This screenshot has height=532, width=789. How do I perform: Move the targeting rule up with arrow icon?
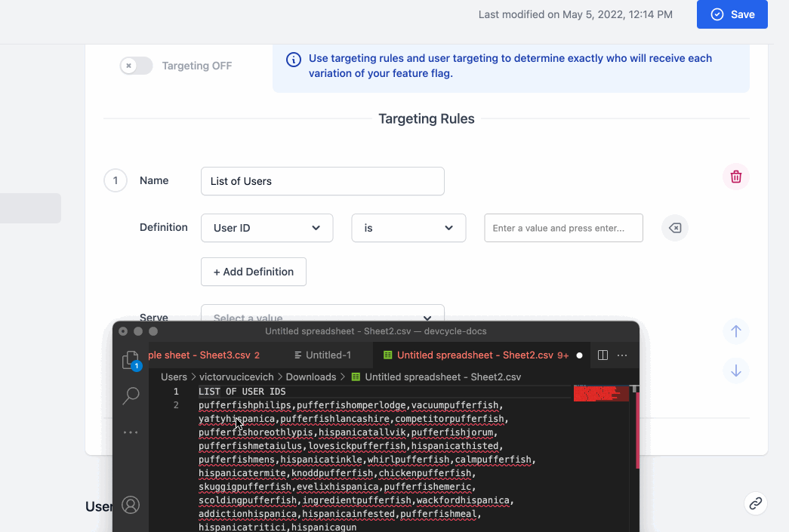[x=736, y=332]
